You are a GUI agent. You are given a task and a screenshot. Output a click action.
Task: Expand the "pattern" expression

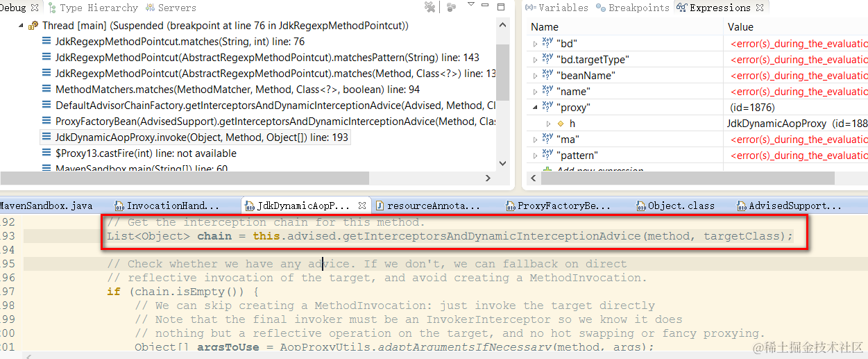pos(534,155)
